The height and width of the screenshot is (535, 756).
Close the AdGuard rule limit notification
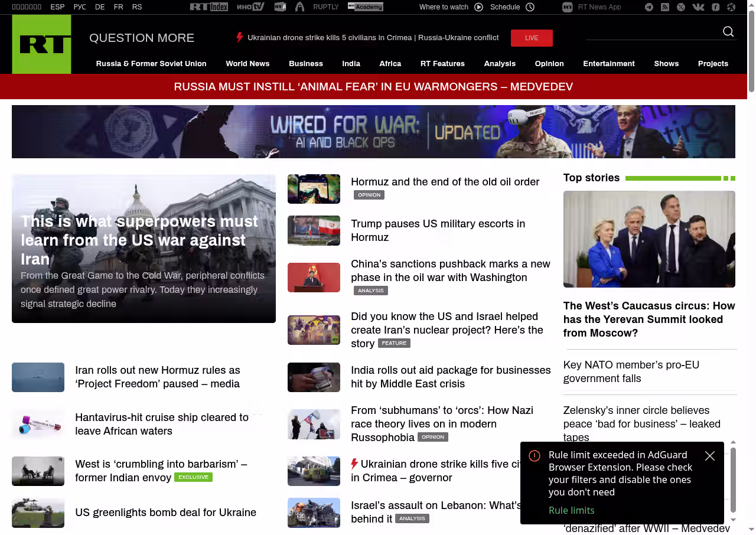coord(710,456)
